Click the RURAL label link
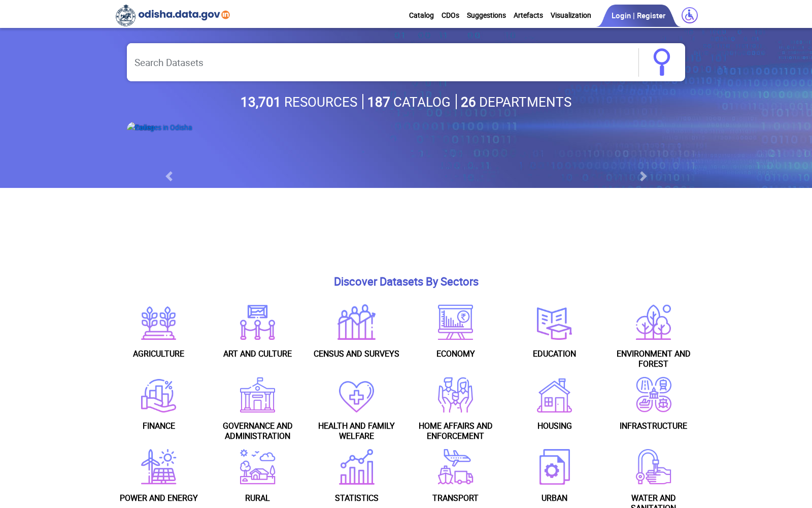 pos(257,498)
